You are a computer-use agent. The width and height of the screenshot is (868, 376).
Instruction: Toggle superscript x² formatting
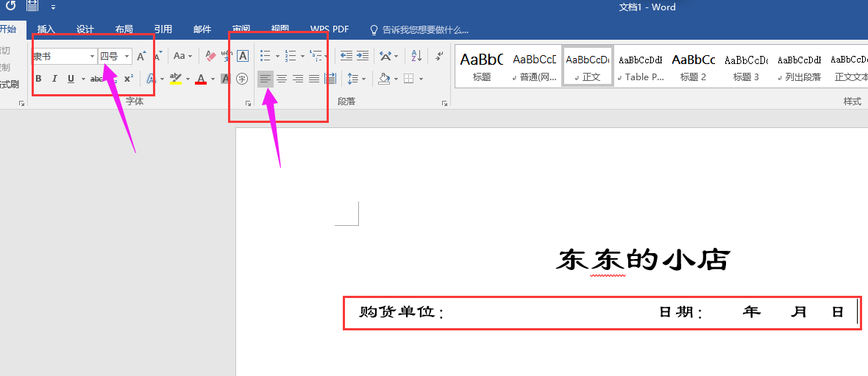(x=129, y=79)
